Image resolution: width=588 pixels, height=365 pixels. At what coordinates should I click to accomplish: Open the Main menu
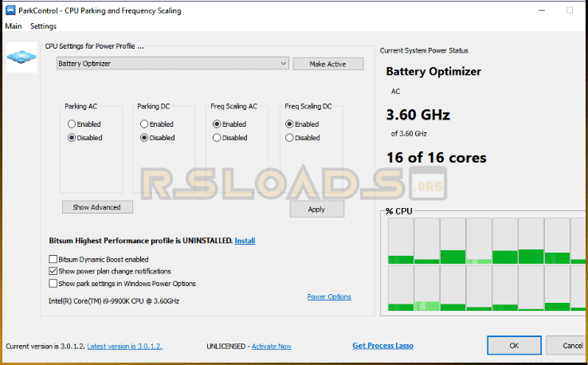coord(13,26)
